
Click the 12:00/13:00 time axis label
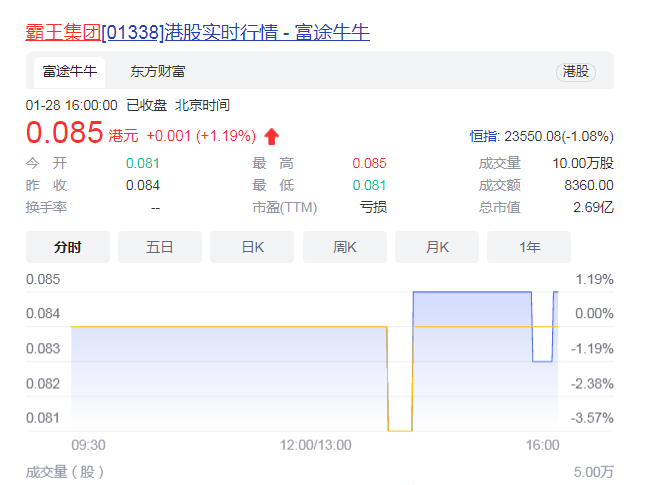[x=316, y=445]
